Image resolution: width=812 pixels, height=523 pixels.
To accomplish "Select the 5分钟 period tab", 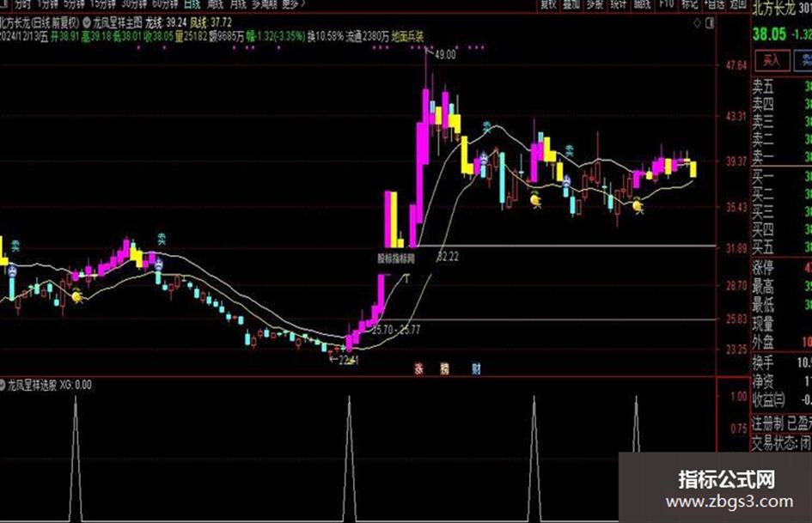I will pos(74,3).
